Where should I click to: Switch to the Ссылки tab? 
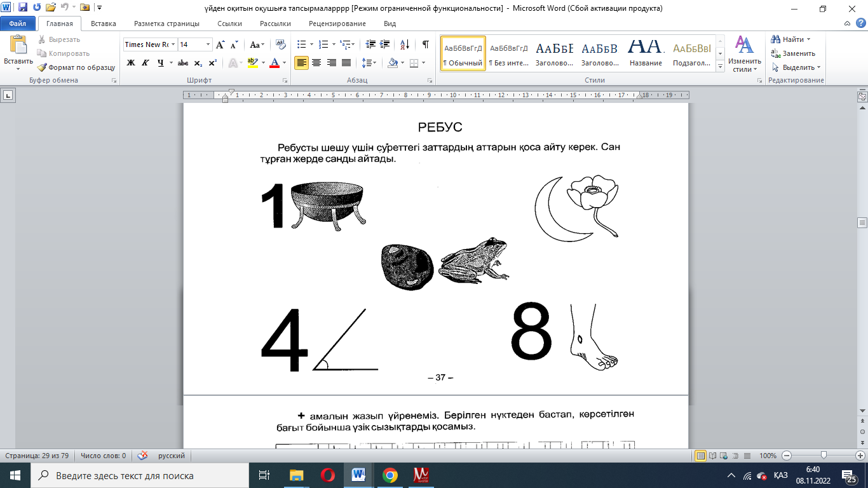pyautogui.click(x=229, y=24)
